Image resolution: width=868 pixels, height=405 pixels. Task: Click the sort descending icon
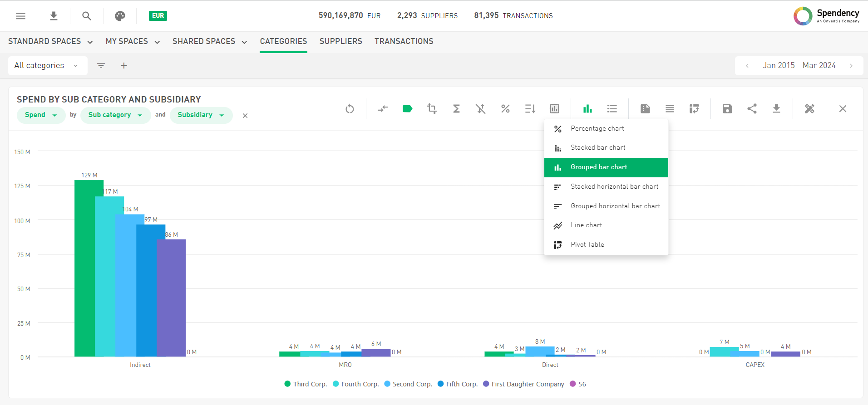pyautogui.click(x=530, y=109)
